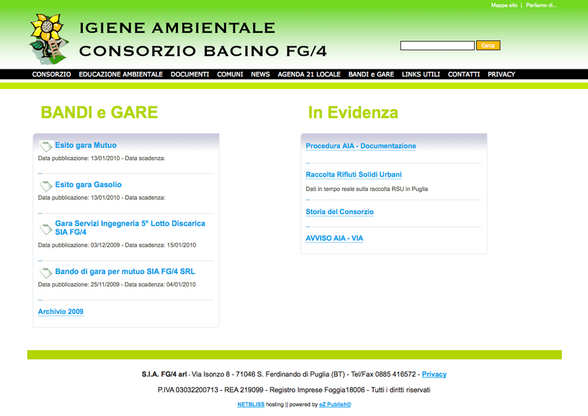588x416 pixels.
Task: Click the tag icon beside Gara Servizi Ingegneria
Action: pos(46,229)
